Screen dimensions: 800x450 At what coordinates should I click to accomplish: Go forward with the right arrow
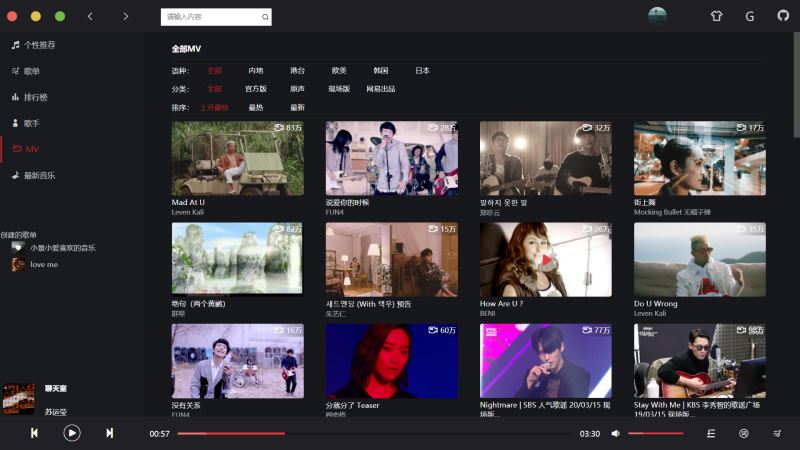[126, 16]
